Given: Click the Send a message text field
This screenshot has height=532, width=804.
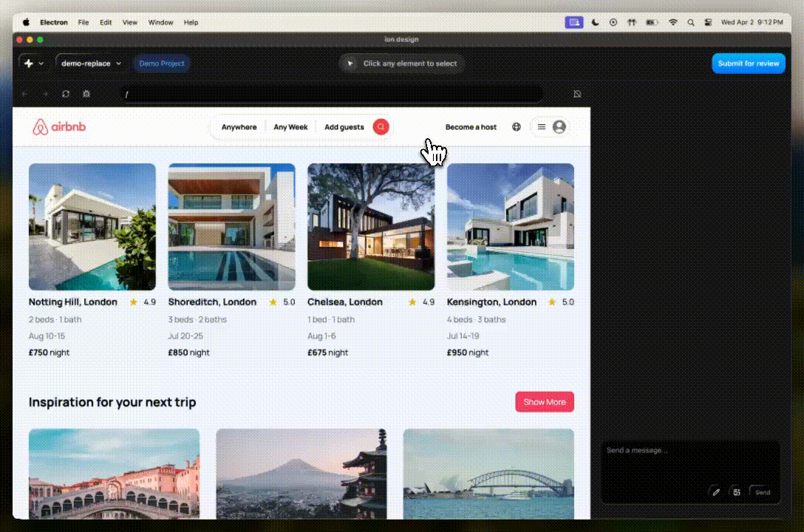Looking at the screenshot, I should (x=690, y=462).
